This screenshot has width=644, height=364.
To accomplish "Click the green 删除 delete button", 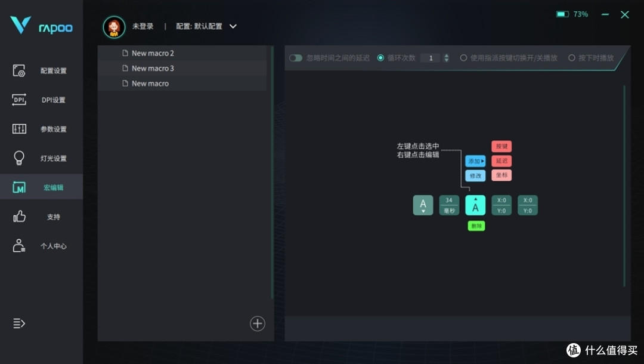I will coord(476,226).
